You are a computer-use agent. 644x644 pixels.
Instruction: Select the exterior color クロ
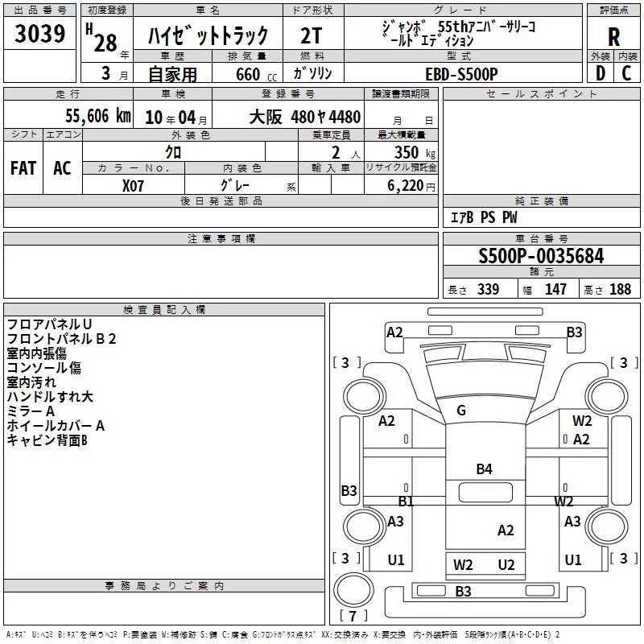coord(173,152)
